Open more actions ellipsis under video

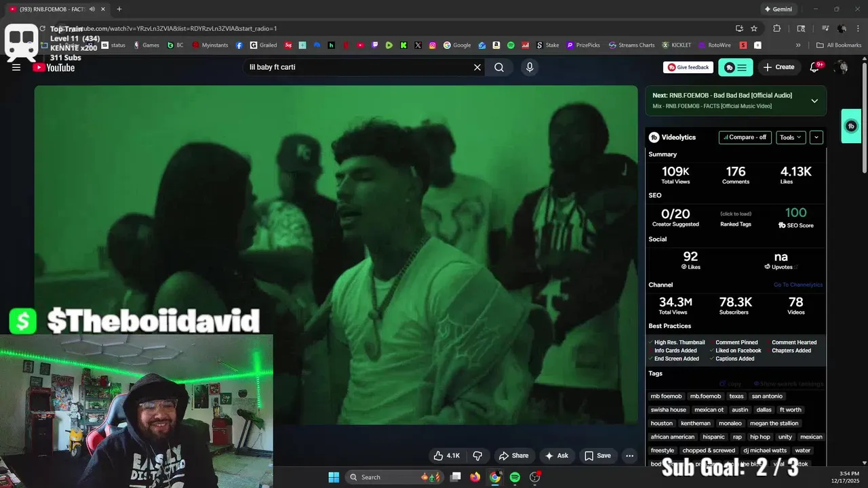pos(629,455)
